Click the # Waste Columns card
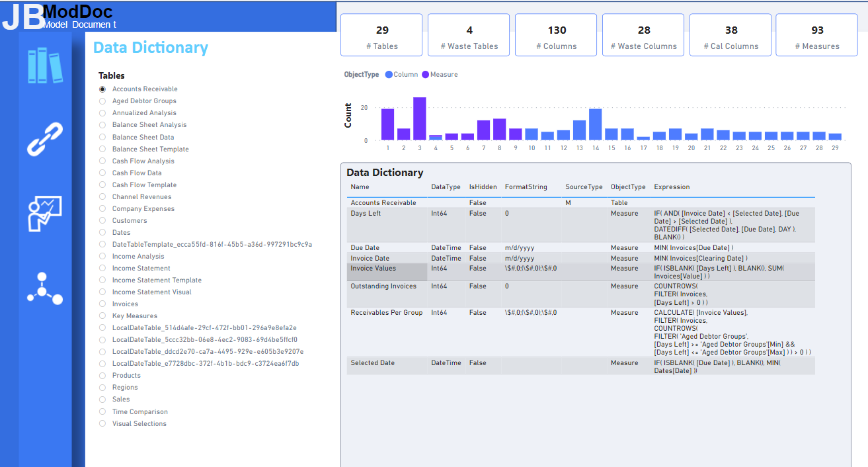The image size is (868, 467). point(643,36)
